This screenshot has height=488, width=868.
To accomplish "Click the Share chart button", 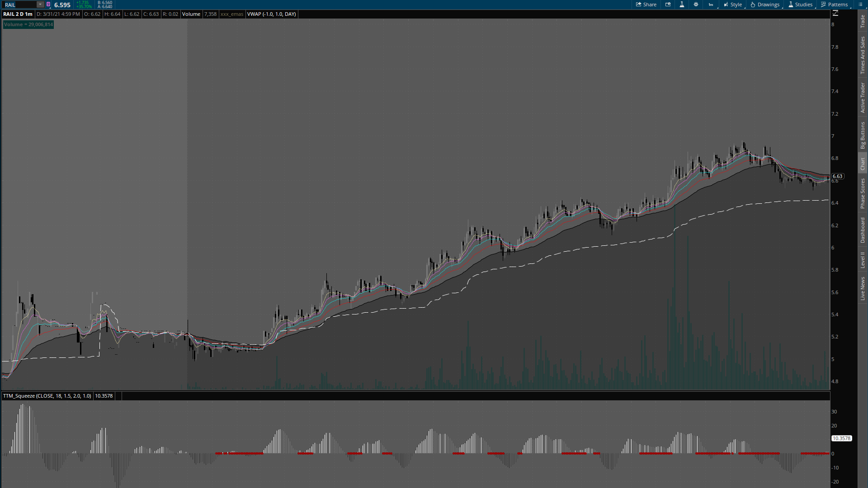I will (x=646, y=5).
